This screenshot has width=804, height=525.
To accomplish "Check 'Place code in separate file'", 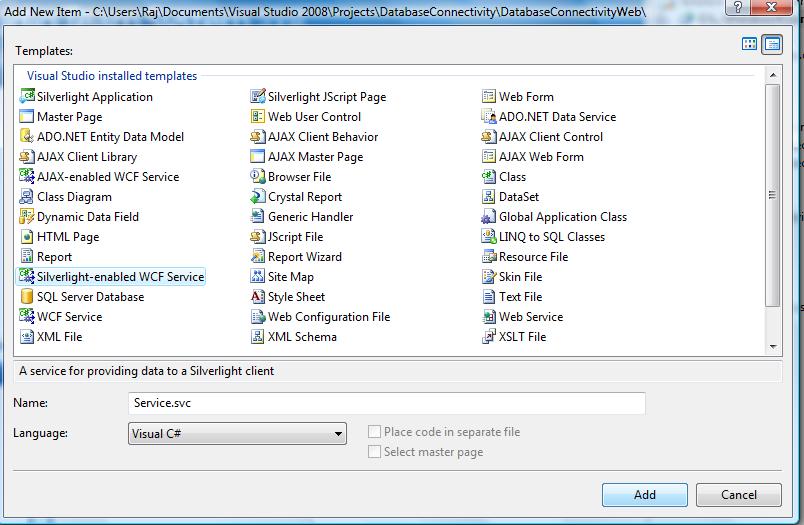I will point(374,432).
